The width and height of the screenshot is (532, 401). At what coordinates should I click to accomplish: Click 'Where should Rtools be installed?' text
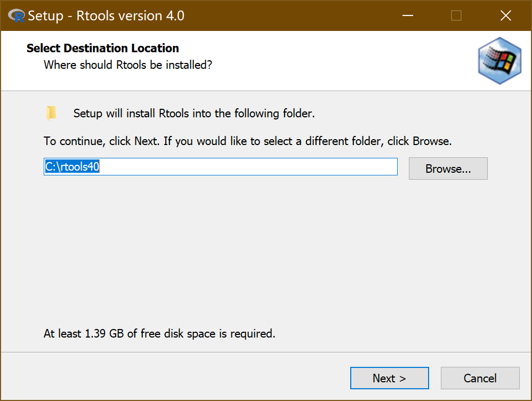coord(128,65)
